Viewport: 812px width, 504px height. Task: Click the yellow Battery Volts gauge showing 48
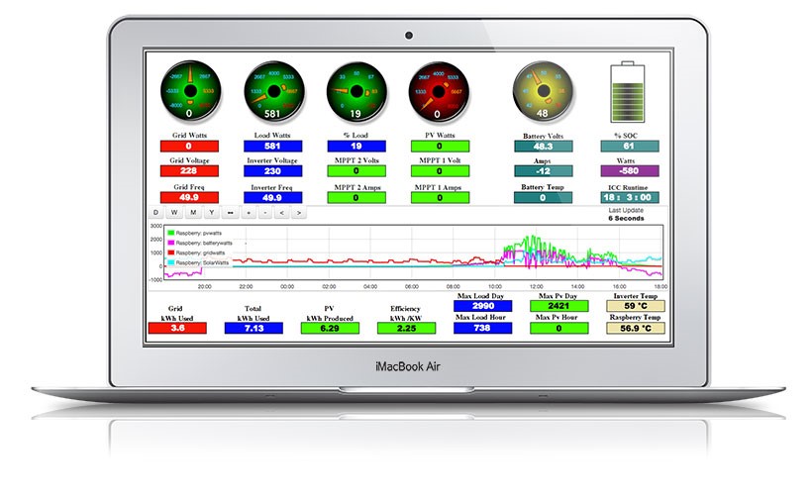click(x=544, y=91)
